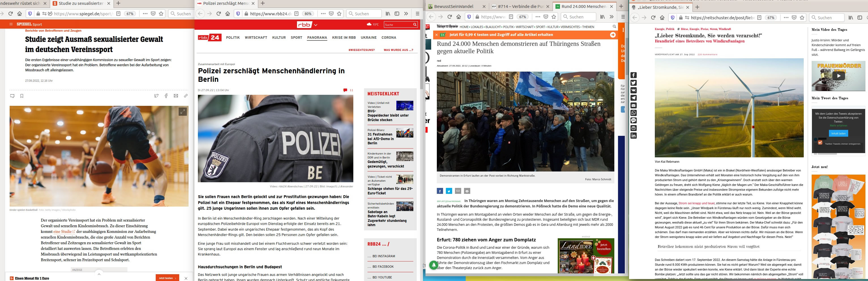Viewport: 868px width, 281px height.
Task: Reset the 80% zoom in rbb24 window
Action: 308,14
